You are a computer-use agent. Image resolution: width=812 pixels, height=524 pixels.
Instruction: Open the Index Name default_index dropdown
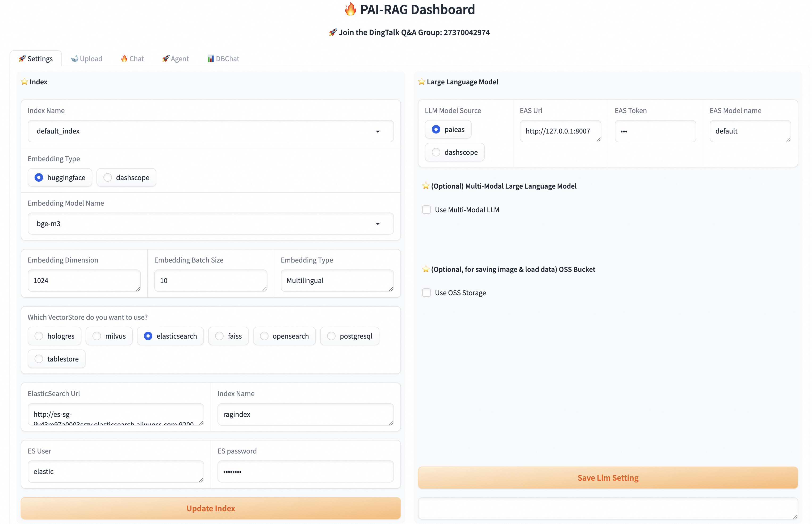point(378,131)
